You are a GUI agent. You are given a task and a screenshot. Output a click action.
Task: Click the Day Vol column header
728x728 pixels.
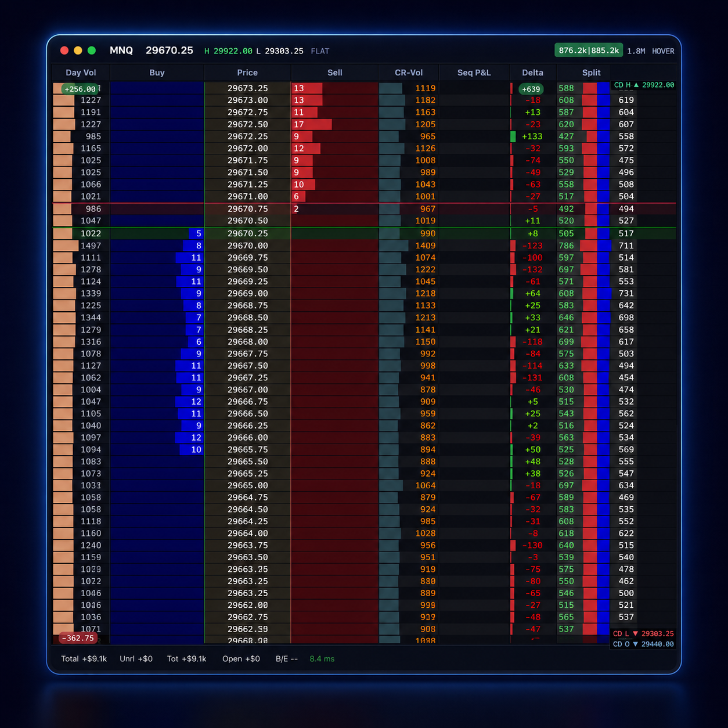81,73
